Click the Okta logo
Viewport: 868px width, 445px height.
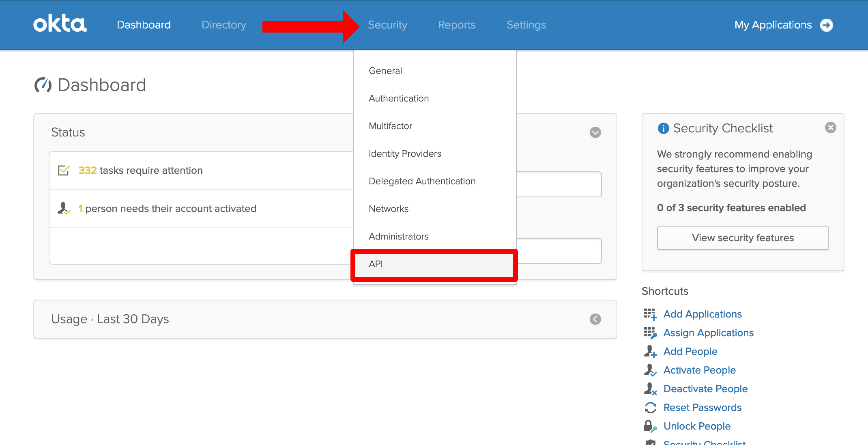60,24
